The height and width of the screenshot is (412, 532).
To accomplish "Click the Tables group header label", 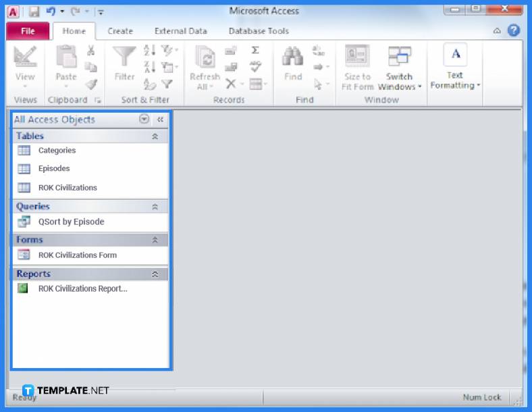I will pyautogui.click(x=30, y=136).
